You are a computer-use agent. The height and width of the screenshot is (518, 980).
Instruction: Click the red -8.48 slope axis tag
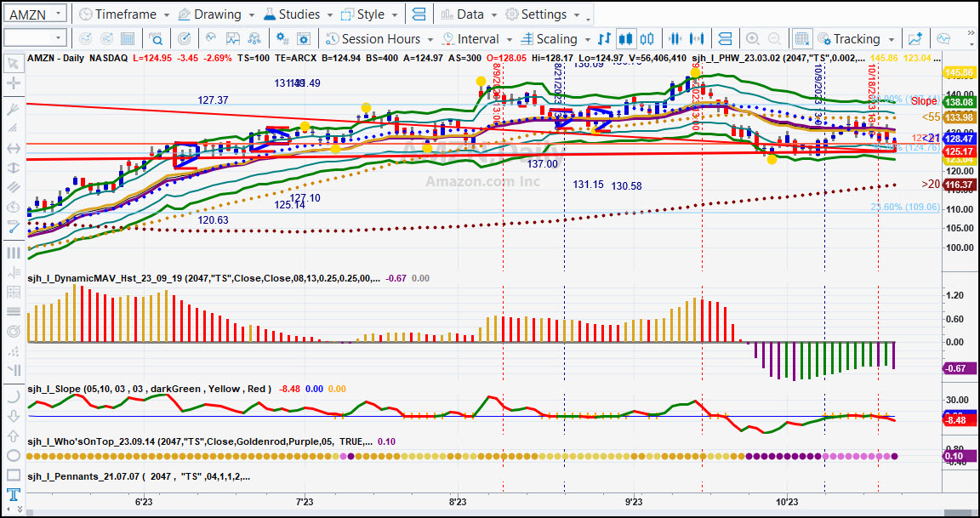tap(960, 420)
